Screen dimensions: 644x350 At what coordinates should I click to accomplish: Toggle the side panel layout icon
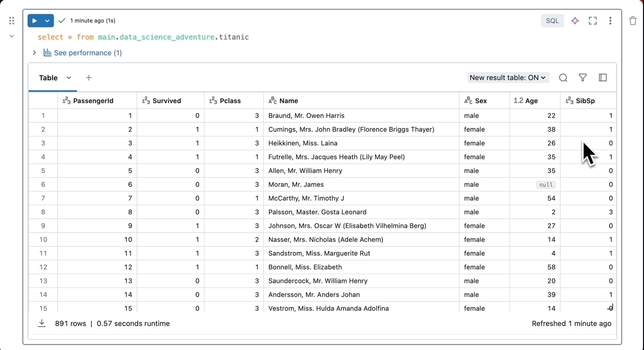[602, 78]
